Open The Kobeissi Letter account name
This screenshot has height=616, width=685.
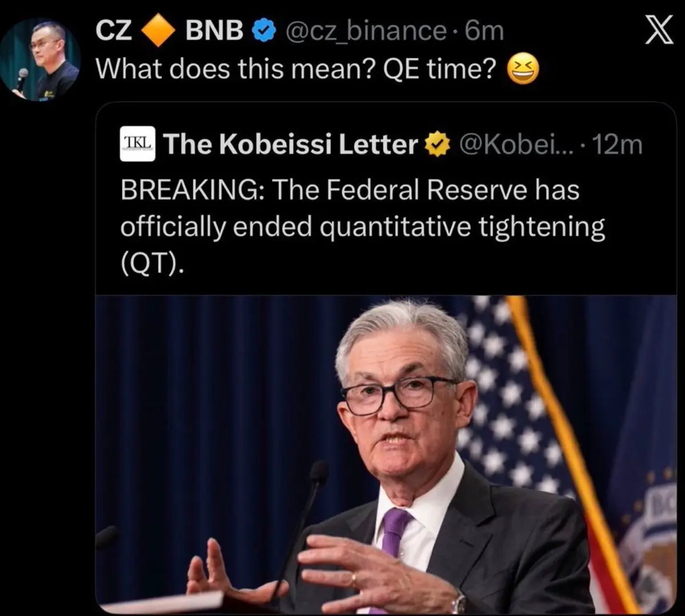point(292,144)
